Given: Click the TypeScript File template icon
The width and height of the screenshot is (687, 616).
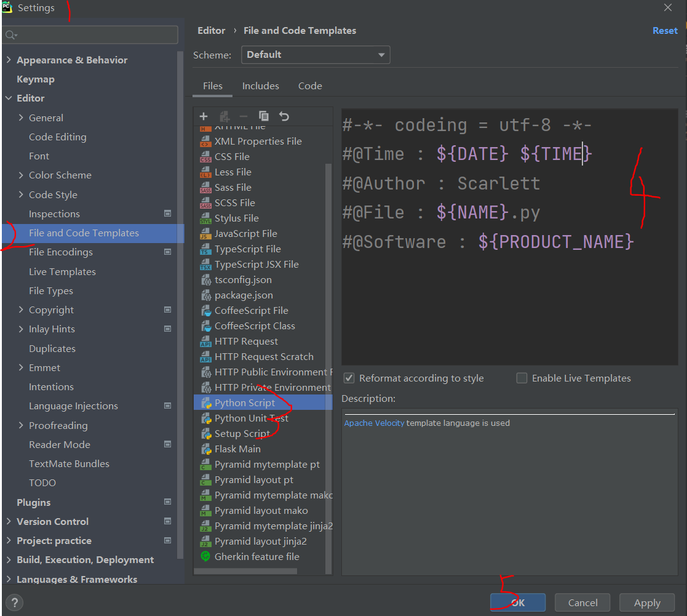Looking at the screenshot, I should (x=205, y=249).
